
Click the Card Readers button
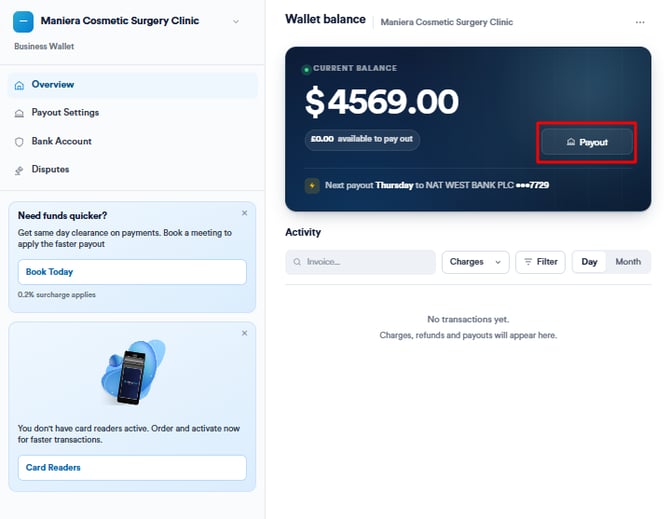click(x=132, y=468)
